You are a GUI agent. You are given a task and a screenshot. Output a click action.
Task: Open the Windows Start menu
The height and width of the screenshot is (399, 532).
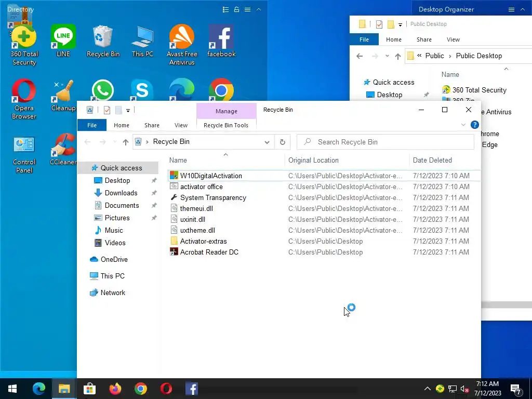[x=12, y=389]
